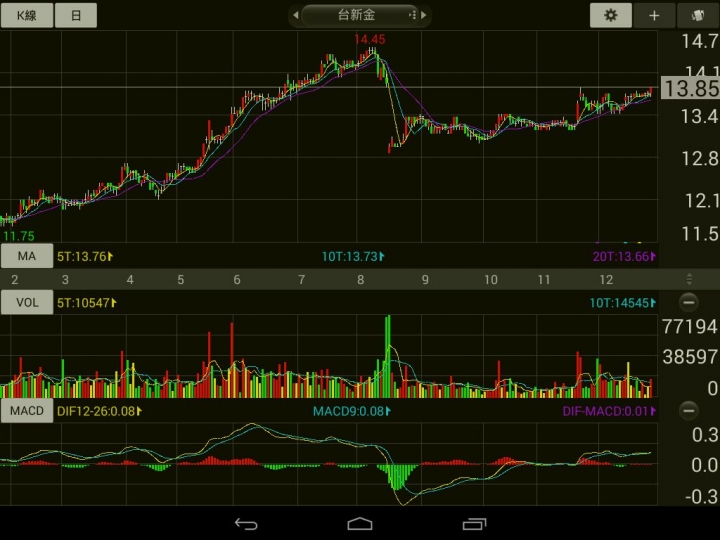Tap the Android recent apps button
Screen dimensions: 720x540
coord(474,523)
